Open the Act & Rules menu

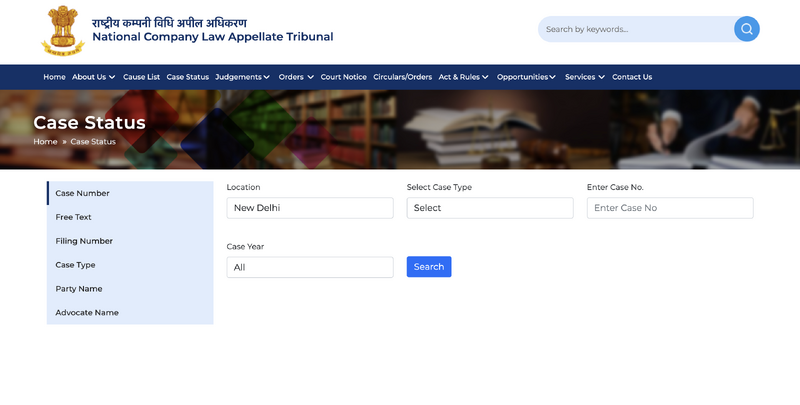click(463, 77)
